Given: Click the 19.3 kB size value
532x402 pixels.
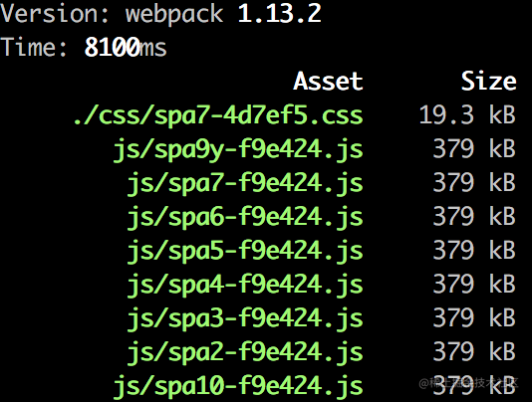Looking at the screenshot, I should pos(467,114).
